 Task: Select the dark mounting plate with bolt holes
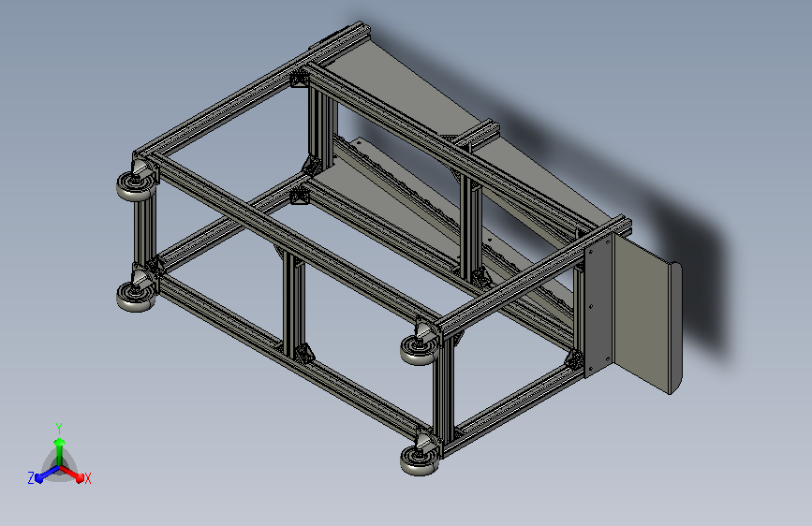click(598, 305)
